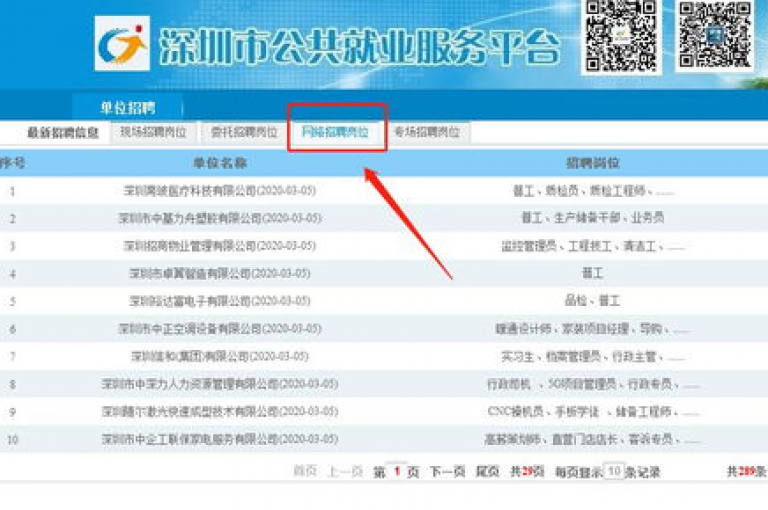This screenshot has width=768, height=510.
Task: Click the 招聘岗位 column header
Action: pos(593,163)
